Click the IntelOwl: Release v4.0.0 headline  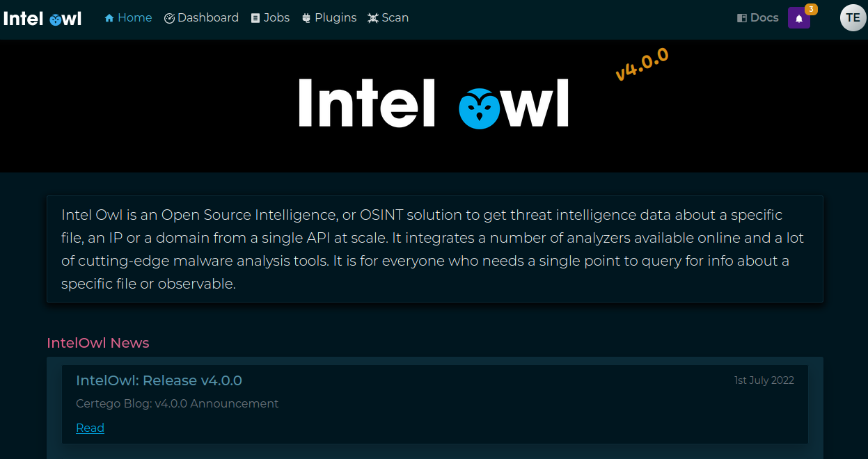coord(159,380)
